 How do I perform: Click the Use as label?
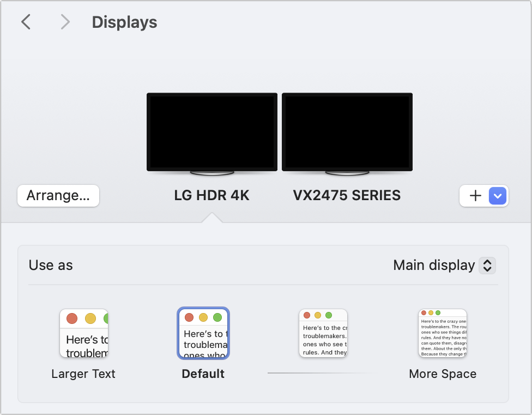click(51, 266)
